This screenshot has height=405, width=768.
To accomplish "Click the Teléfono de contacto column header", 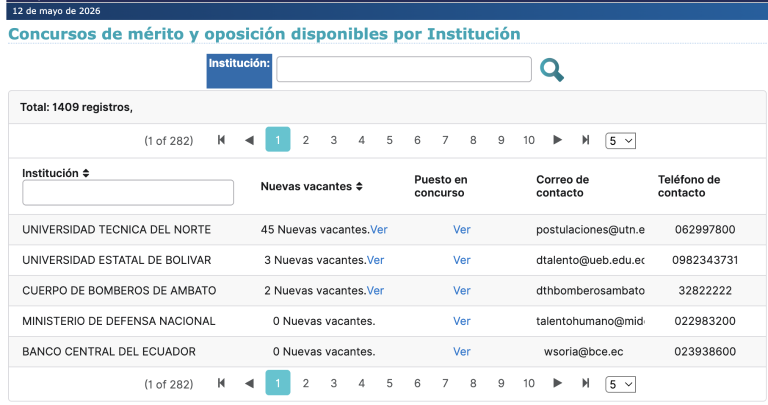I will pos(689,186).
